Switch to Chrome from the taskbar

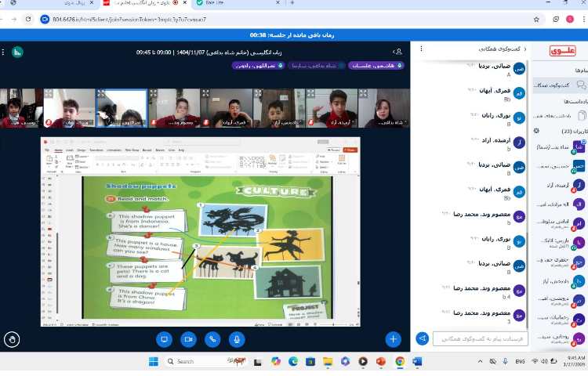tap(400, 361)
